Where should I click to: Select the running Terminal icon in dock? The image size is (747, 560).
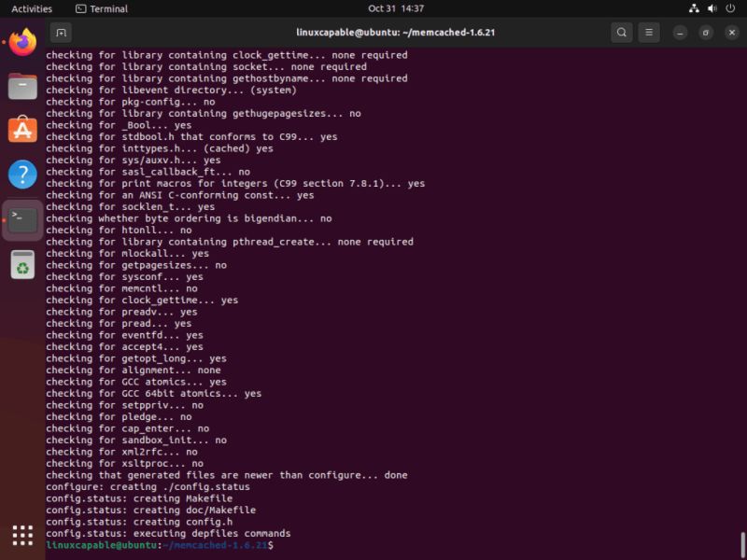click(21, 219)
